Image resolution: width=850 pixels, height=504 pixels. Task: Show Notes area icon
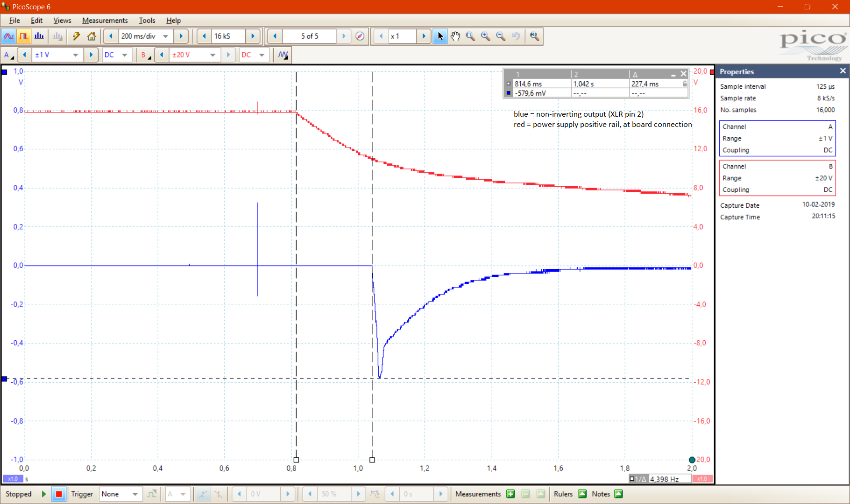click(x=619, y=494)
